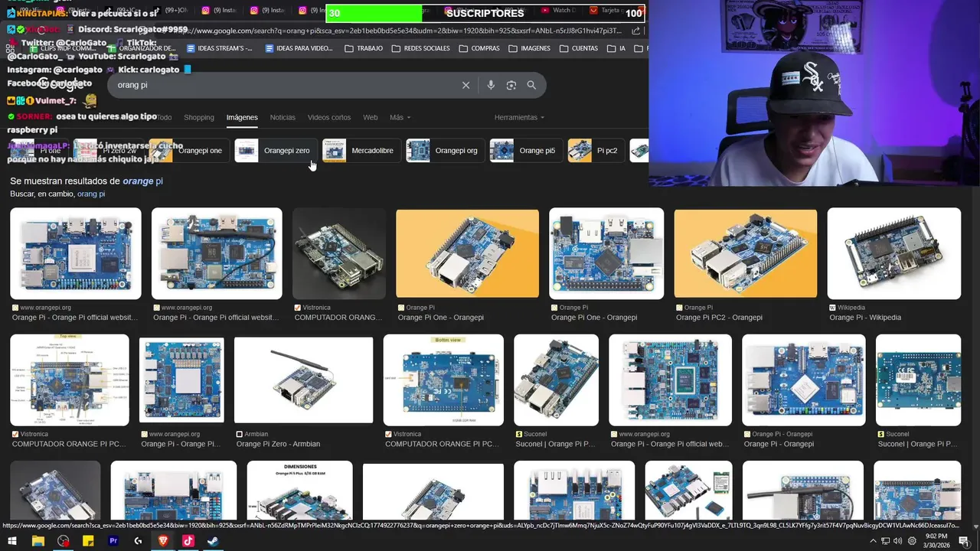The height and width of the screenshot is (551, 980).
Task: Click inside the Google search text field
Action: pyautogui.click(x=283, y=85)
